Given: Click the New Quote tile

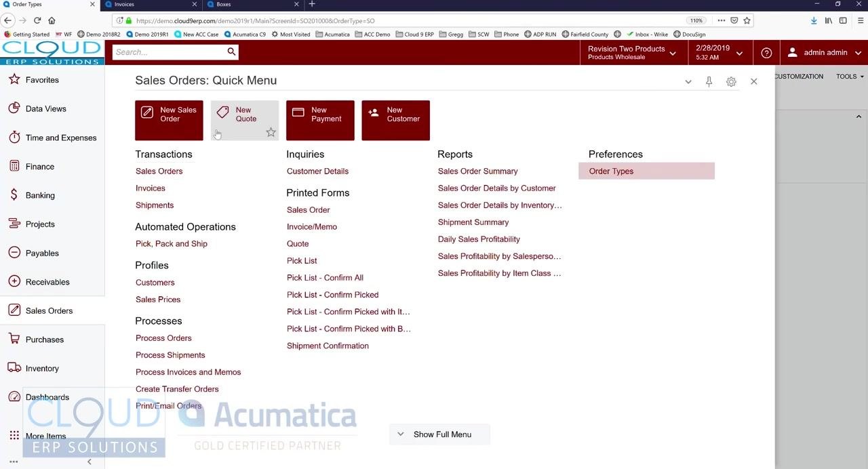Looking at the screenshot, I should [244, 121].
